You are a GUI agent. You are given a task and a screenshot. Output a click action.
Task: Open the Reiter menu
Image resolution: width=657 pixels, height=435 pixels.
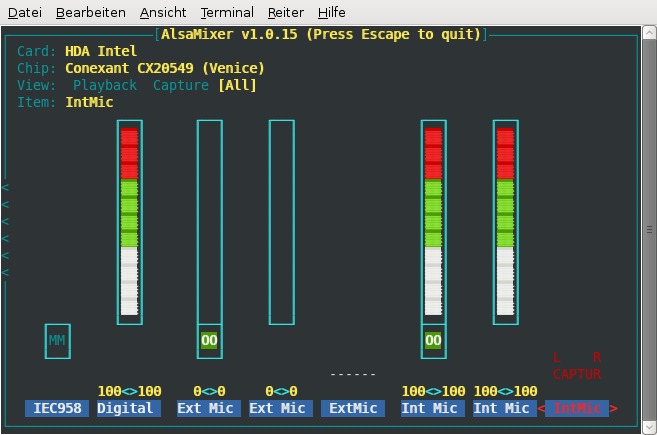coord(285,13)
